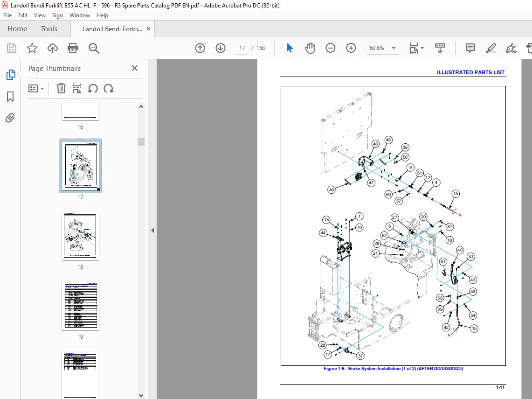Go to next page arrow

pyautogui.click(x=221, y=48)
